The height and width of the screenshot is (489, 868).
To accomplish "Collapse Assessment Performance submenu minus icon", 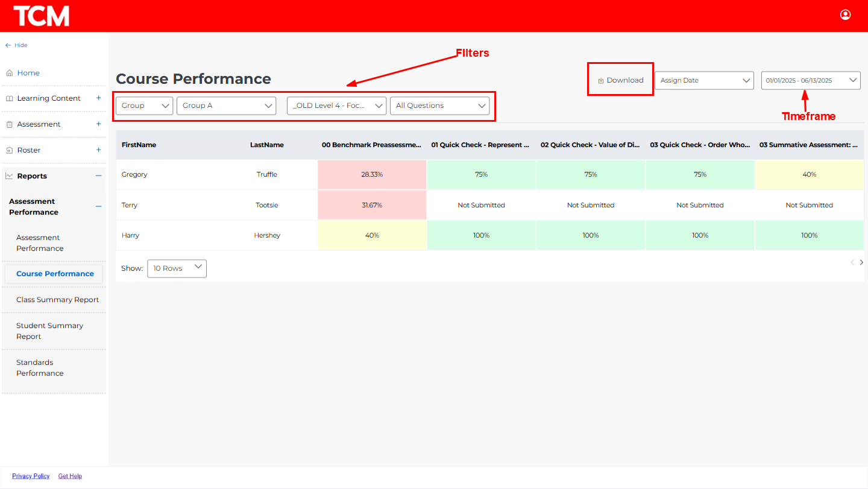I will coord(98,207).
